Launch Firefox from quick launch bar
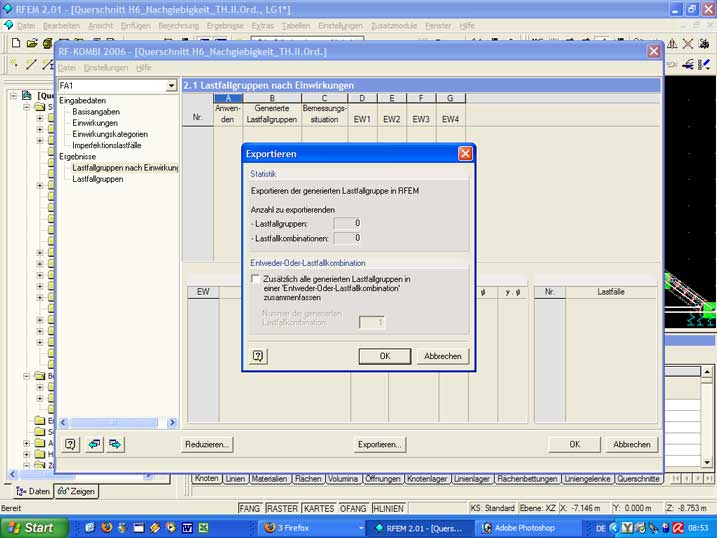The height and width of the screenshot is (538, 717). click(x=107, y=528)
